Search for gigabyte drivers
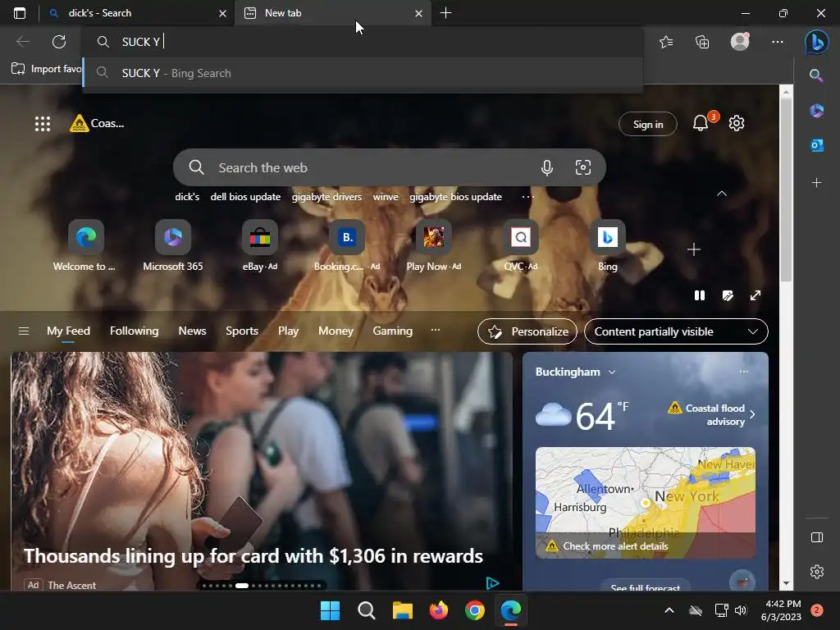Screen dimensions: 840x630 (x=326, y=197)
